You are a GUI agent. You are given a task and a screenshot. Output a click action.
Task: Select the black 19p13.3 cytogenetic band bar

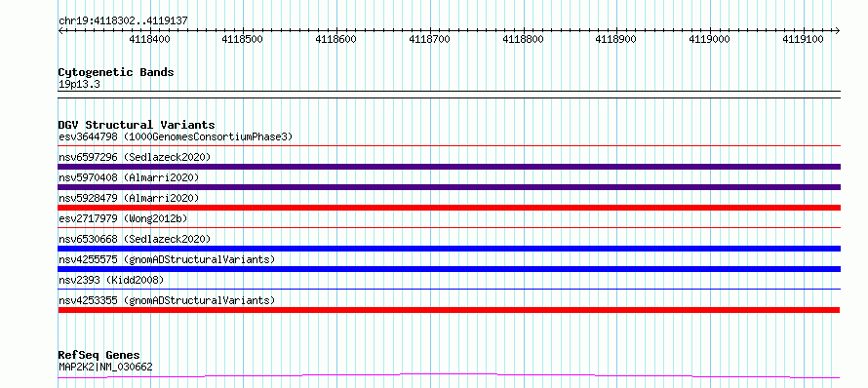pos(449,95)
